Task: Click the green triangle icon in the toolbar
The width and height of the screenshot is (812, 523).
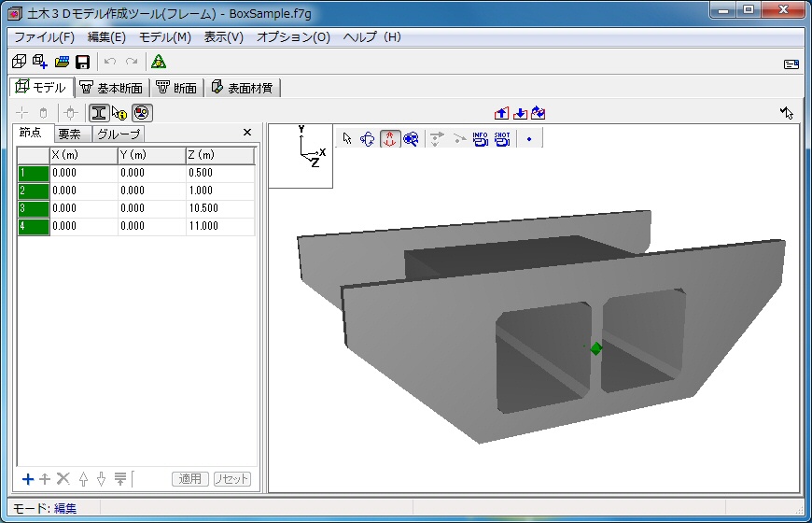Action: click(159, 62)
